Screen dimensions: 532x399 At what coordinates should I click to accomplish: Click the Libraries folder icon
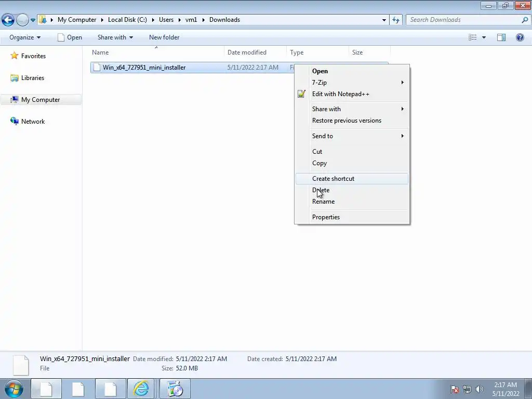(14, 78)
